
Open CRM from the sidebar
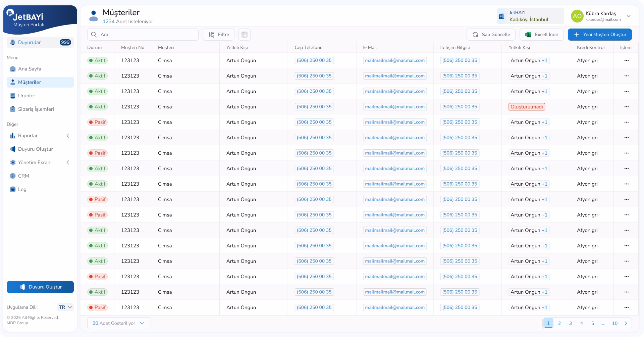tap(23, 176)
